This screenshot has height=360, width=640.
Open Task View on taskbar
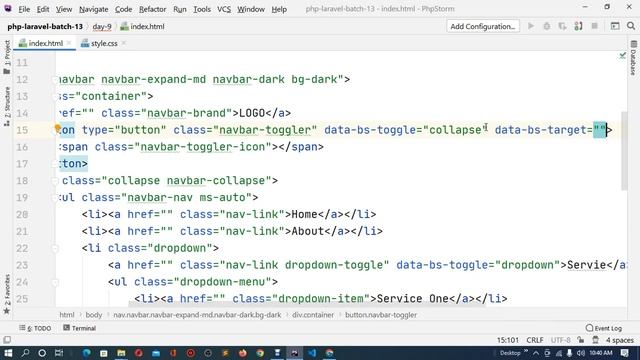[59, 353]
